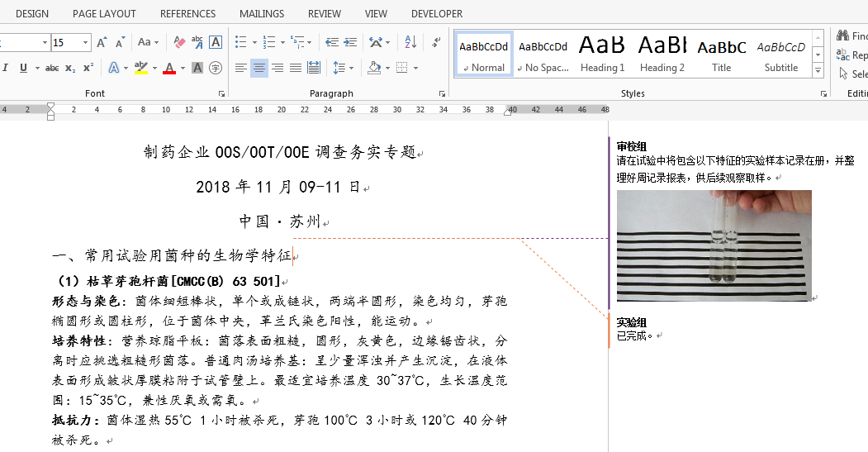
Task: Click the Increase Indent icon
Action: click(350, 42)
